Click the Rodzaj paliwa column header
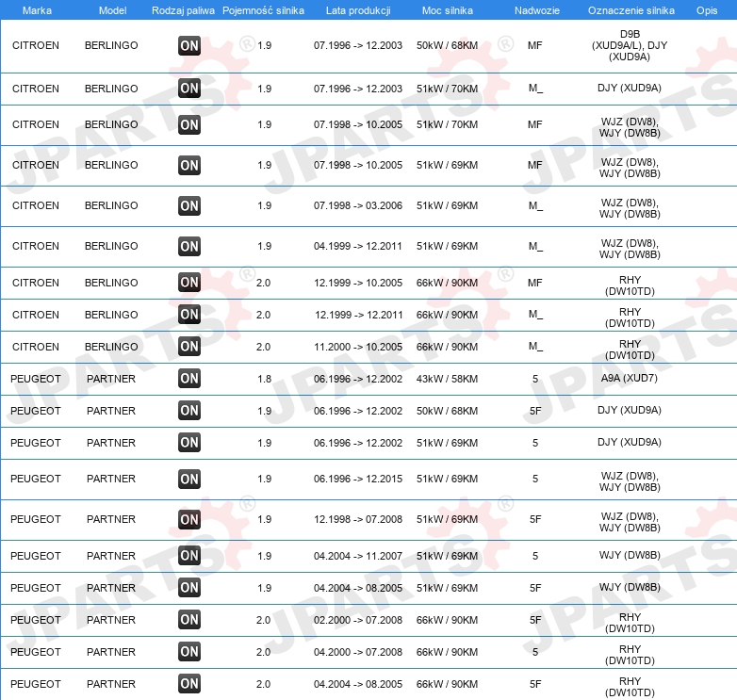This screenshot has width=737, height=700. point(183,10)
